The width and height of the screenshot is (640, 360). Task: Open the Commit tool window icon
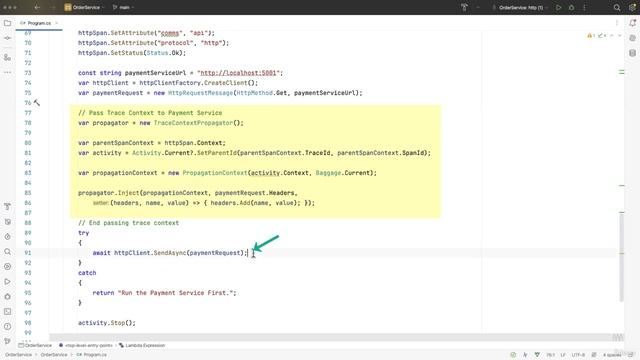(7, 38)
